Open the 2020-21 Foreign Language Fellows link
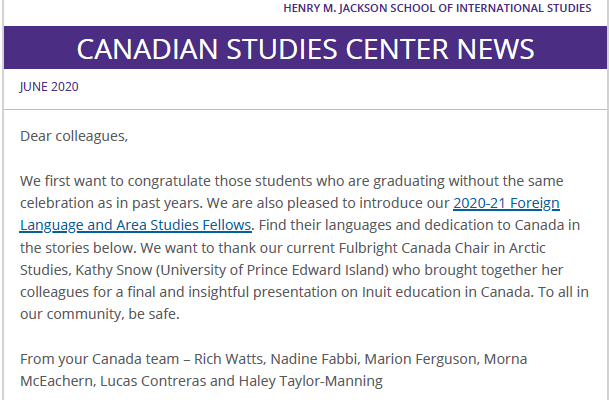 click(506, 203)
